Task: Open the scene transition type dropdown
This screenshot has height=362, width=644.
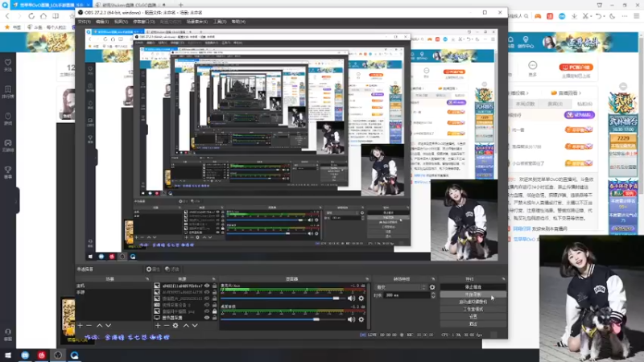Action: (x=401, y=287)
